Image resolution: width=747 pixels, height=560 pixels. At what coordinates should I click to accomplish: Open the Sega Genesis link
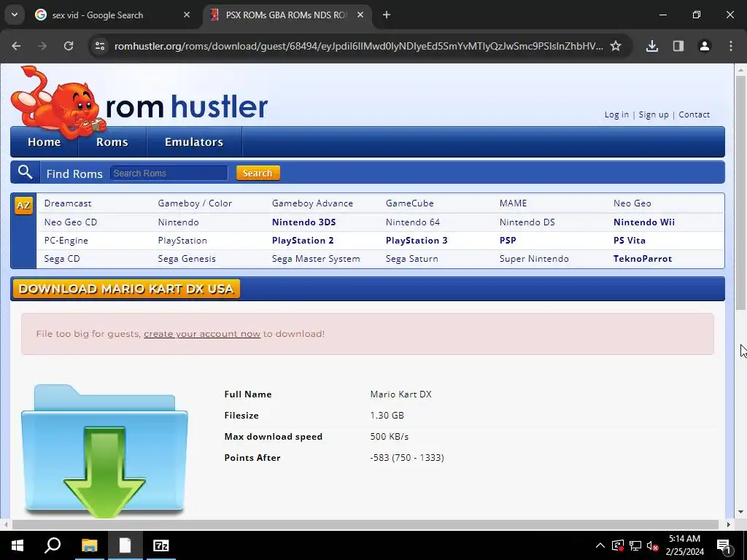[187, 259]
